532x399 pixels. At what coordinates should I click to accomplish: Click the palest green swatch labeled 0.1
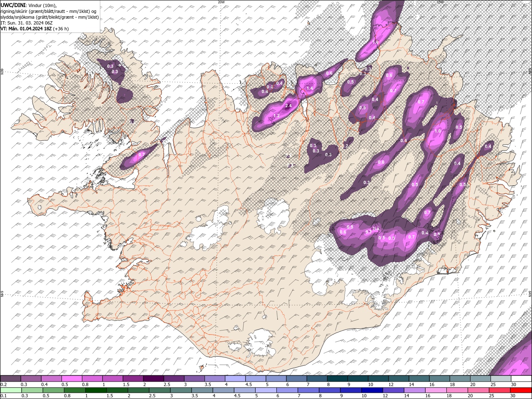tap(11, 390)
